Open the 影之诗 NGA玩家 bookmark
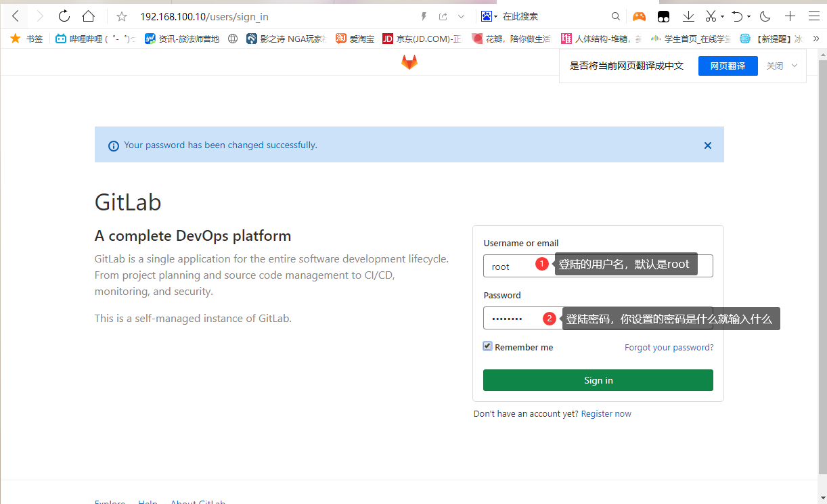Image resolution: width=827 pixels, height=504 pixels. [286, 39]
